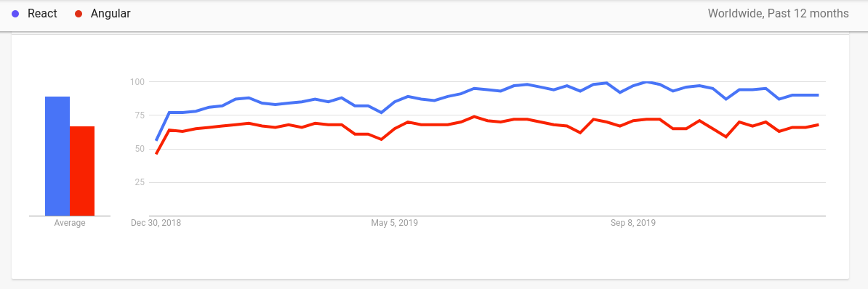
Task: Click the red Angular line's starting point
Action: point(156,153)
